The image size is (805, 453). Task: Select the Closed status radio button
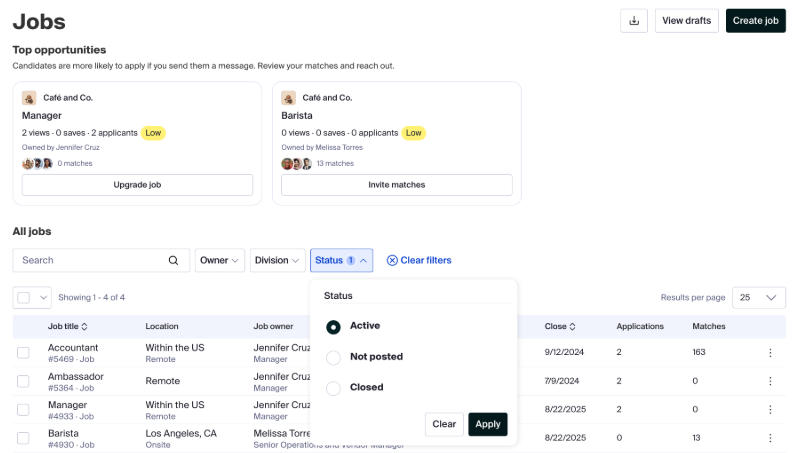pos(333,388)
